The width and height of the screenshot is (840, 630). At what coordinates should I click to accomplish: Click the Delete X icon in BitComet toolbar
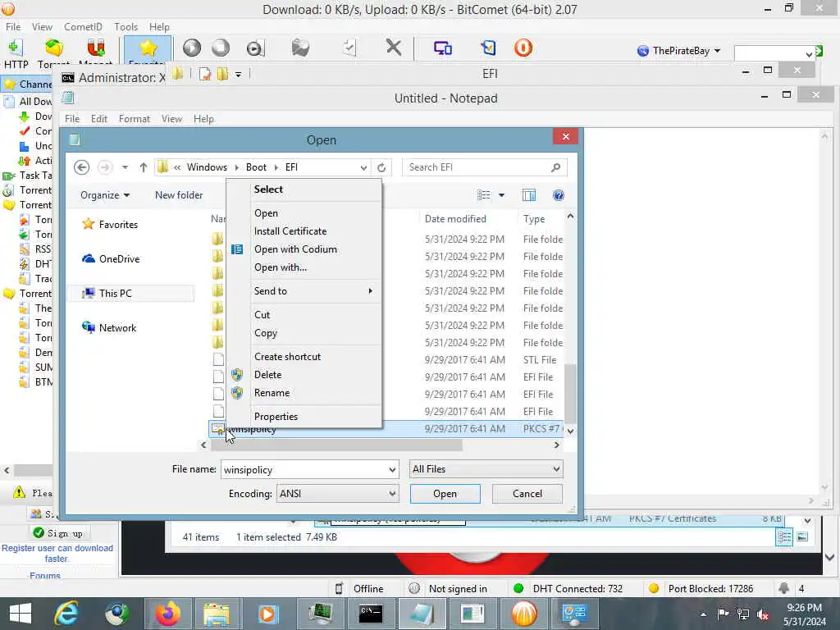394,48
